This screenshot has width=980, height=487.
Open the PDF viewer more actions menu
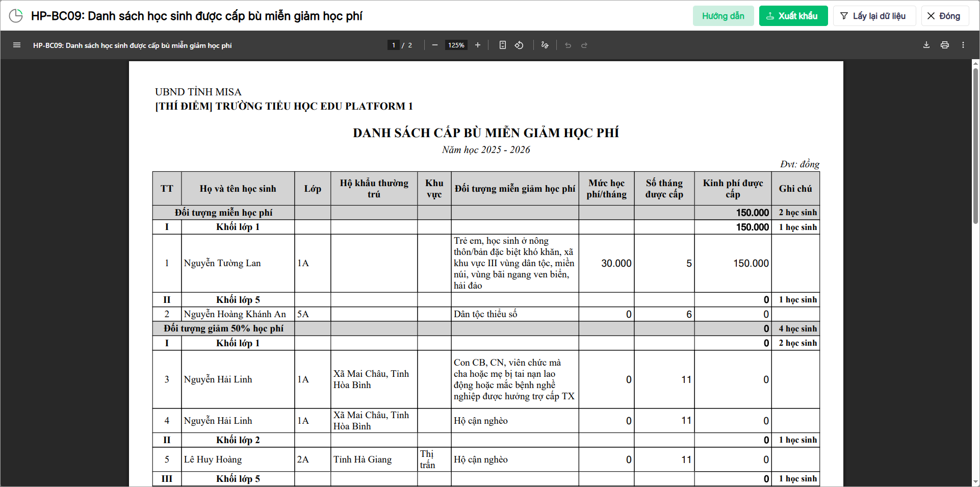click(x=963, y=45)
